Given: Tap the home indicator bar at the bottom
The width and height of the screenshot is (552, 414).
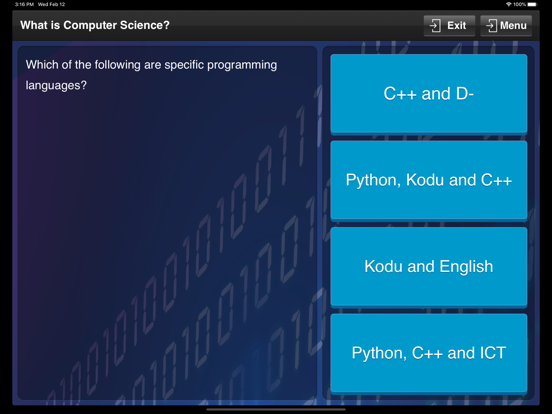Looking at the screenshot, I should click(276, 410).
